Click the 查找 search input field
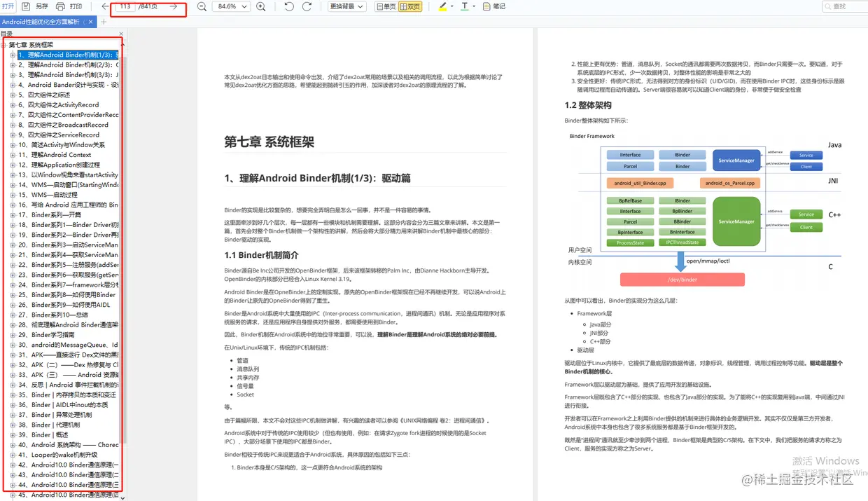The width and height of the screenshot is (868, 501). pyautogui.click(x=846, y=6)
